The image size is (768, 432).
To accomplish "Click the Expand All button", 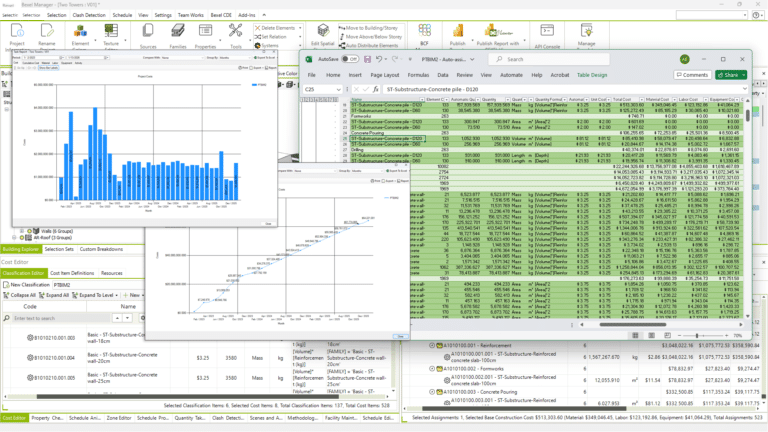I will pyautogui.click(x=54, y=295).
